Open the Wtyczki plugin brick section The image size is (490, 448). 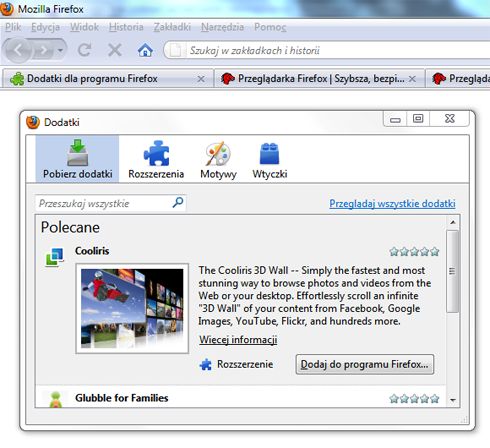click(x=270, y=159)
